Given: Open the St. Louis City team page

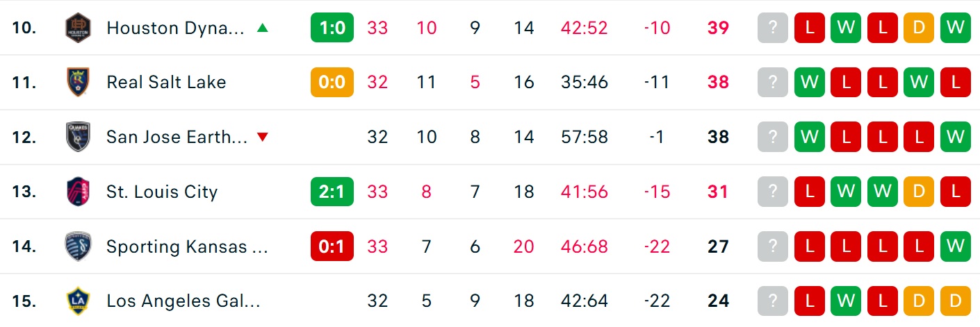Looking at the screenshot, I should tap(162, 192).
